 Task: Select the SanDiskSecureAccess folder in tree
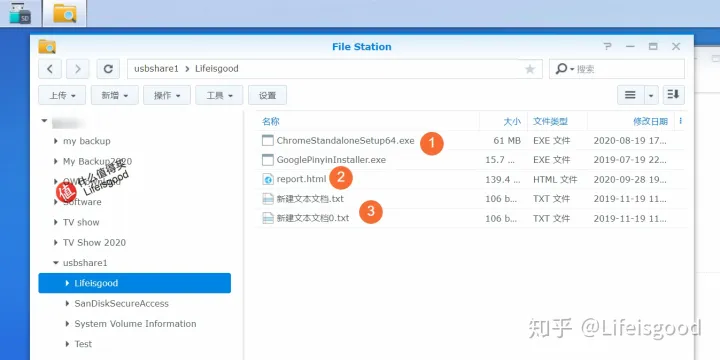121,304
